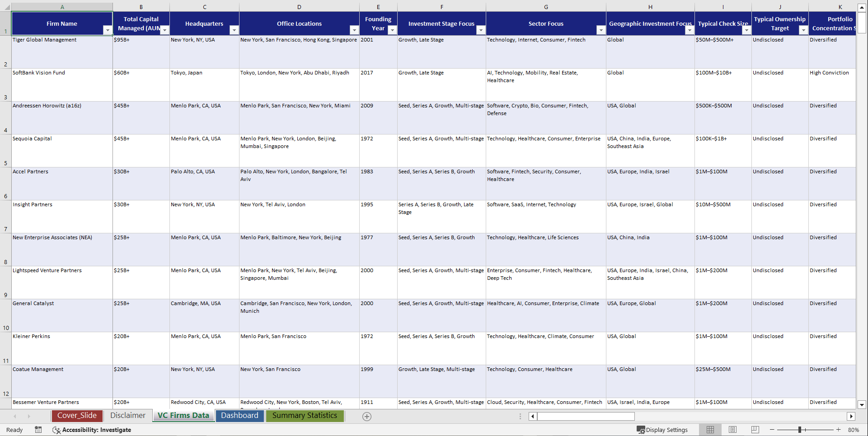Image resolution: width=868 pixels, height=436 pixels.
Task: Click the Zoom In plus icon
Action: coord(839,430)
